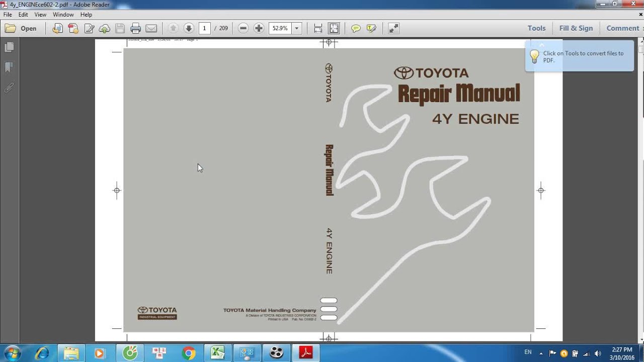Image resolution: width=644 pixels, height=362 pixels.
Task: Show bookmarks panel
Action: 9,67
